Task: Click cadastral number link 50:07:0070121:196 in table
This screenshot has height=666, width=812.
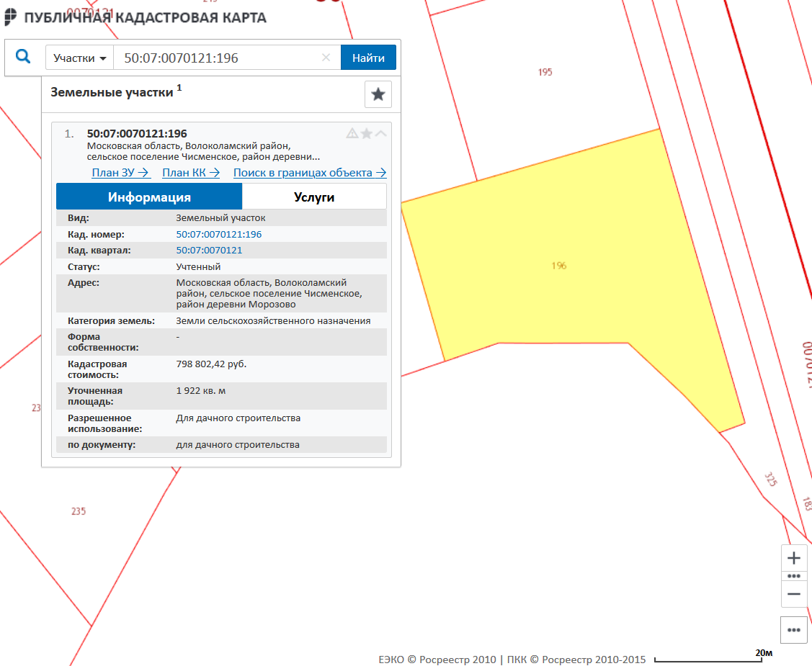Action: click(x=218, y=235)
